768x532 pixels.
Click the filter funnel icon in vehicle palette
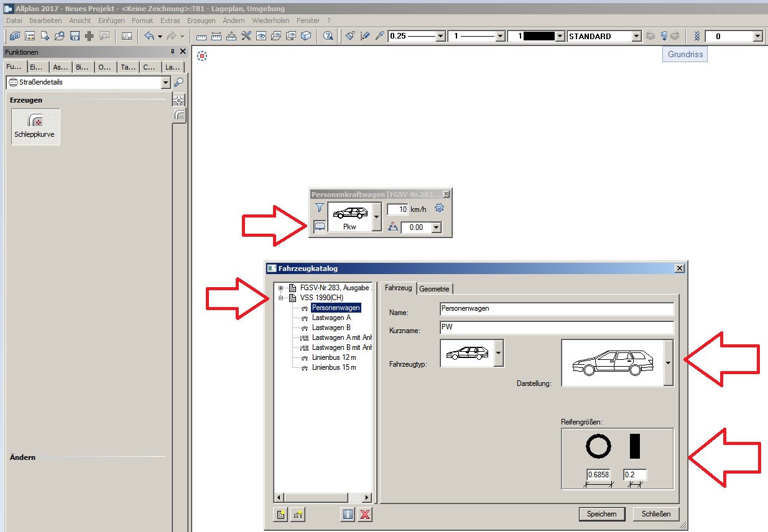tap(319, 208)
